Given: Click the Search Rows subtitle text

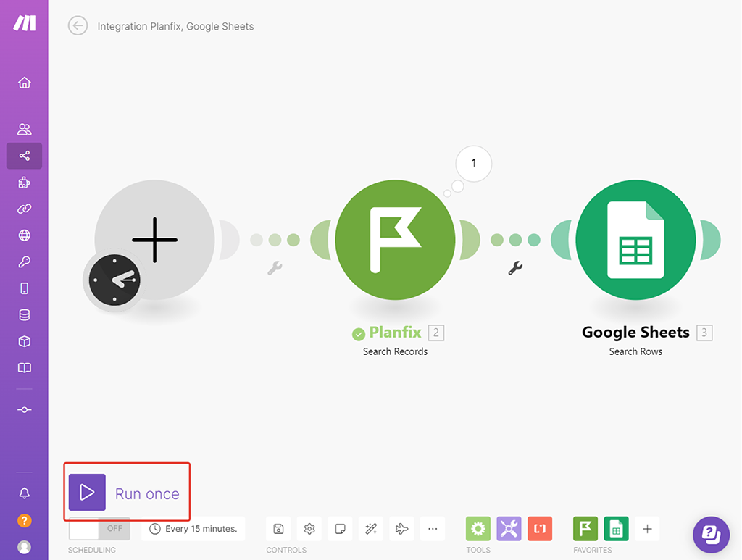Looking at the screenshot, I should point(635,351).
